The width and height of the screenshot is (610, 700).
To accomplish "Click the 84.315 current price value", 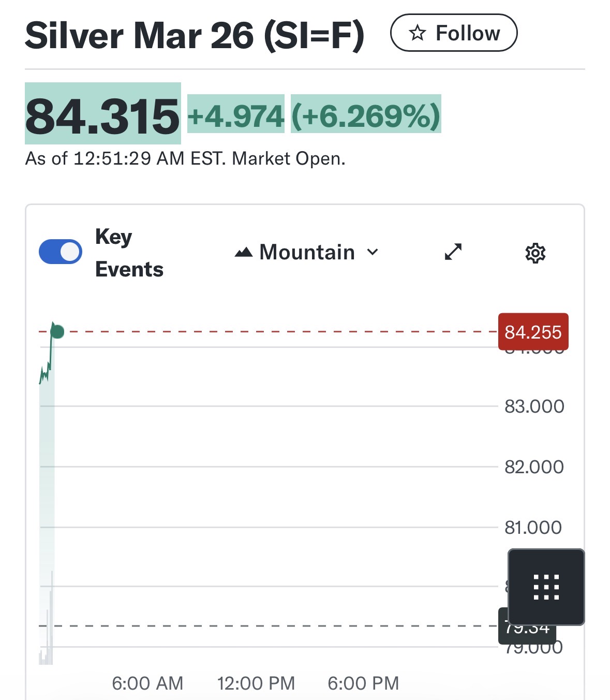I will click(102, 115).
